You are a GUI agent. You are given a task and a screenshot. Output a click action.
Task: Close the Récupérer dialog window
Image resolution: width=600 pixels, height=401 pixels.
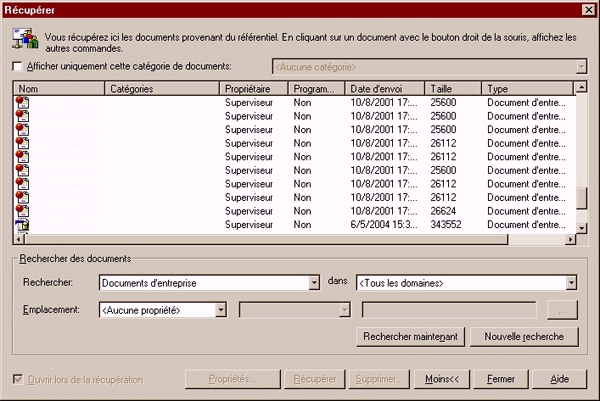pos(588,9)
